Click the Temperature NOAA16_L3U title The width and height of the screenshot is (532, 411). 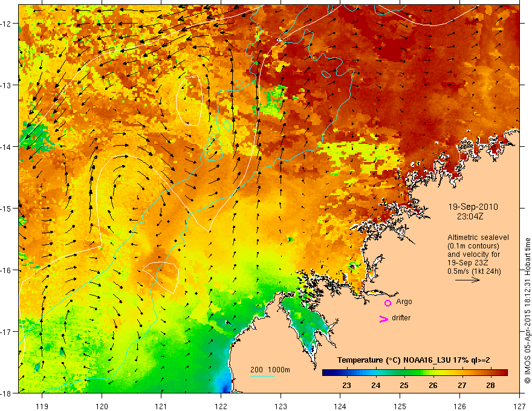(414, 360)
